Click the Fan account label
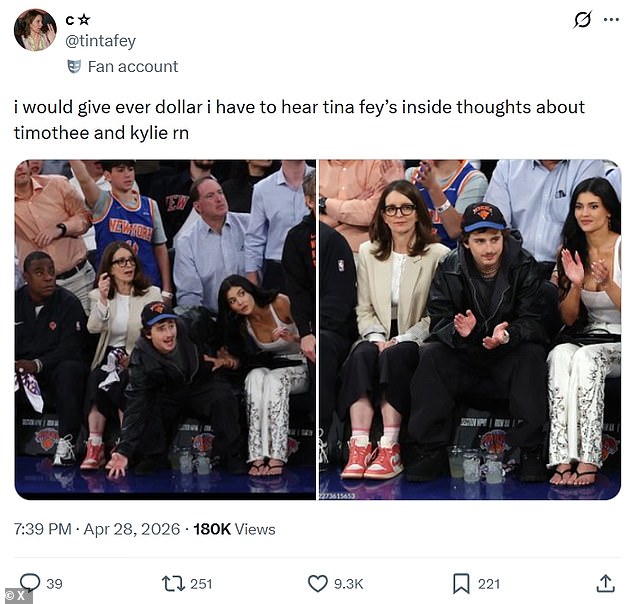The width and height of the screenshot is (634, 604). tap(133, 67)
